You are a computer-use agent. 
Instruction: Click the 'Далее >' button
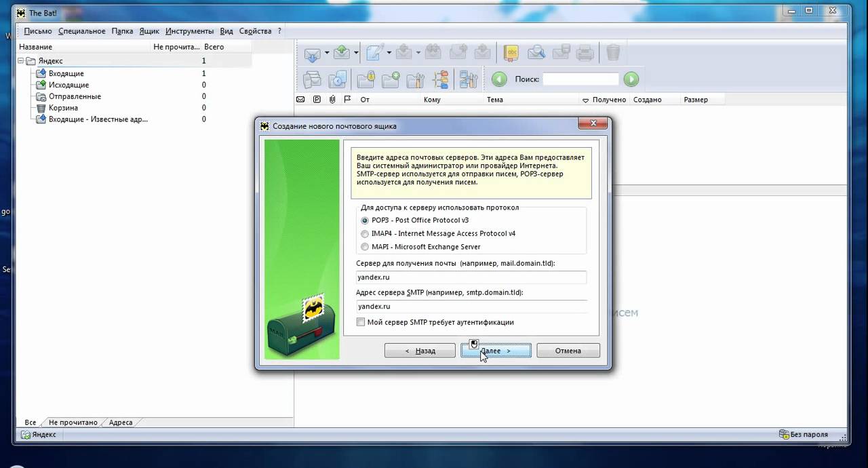click(x=496, y=351)
